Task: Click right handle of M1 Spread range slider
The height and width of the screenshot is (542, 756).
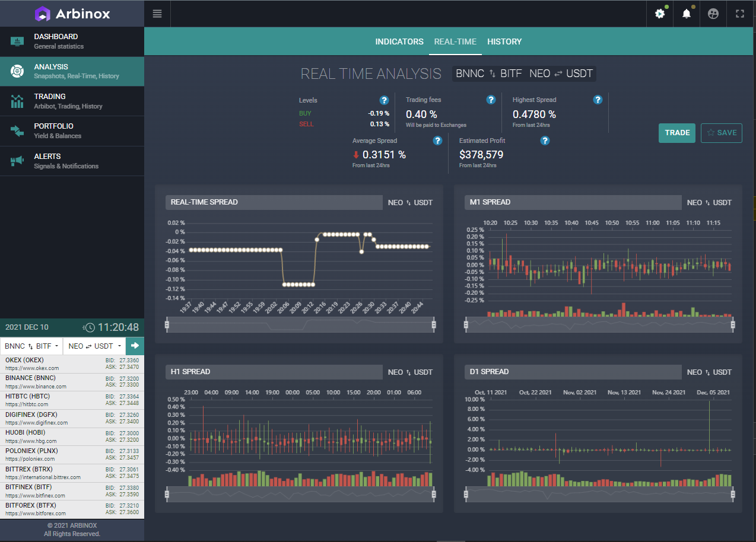Action: pos(733,324)
